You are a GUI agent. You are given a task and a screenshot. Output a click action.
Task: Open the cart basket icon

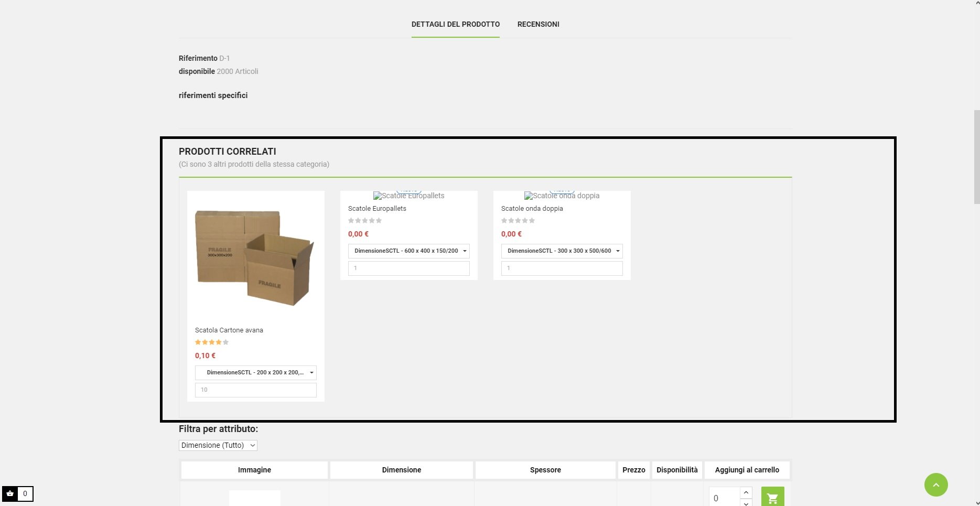tap(10, 493)
